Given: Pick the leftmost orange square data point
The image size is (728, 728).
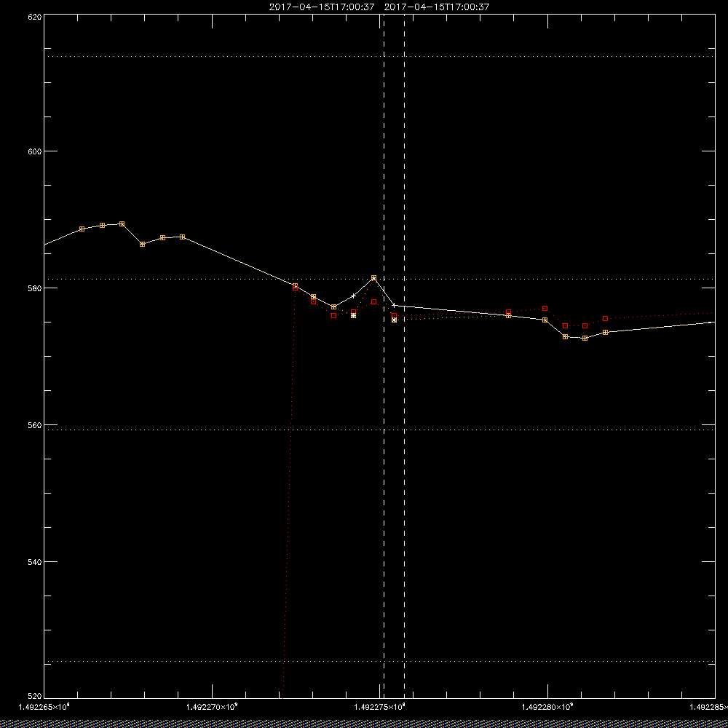Looking at the screenshot, I should 82,229.
